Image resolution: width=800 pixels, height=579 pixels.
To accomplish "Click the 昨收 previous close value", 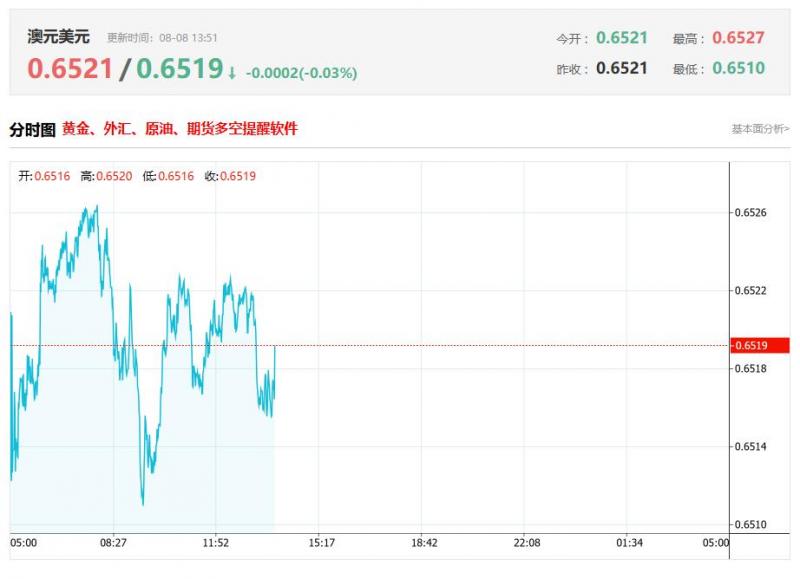I will [622, 68].
